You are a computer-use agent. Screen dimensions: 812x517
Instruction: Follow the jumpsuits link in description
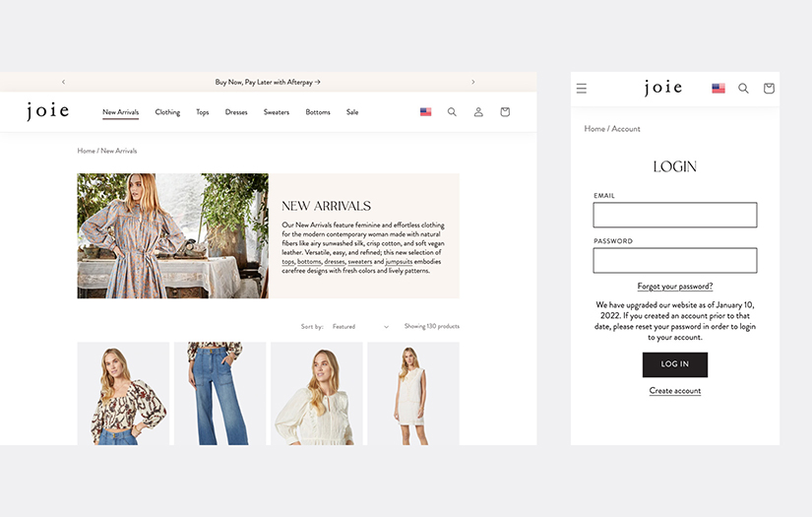(x=399, y=262)
